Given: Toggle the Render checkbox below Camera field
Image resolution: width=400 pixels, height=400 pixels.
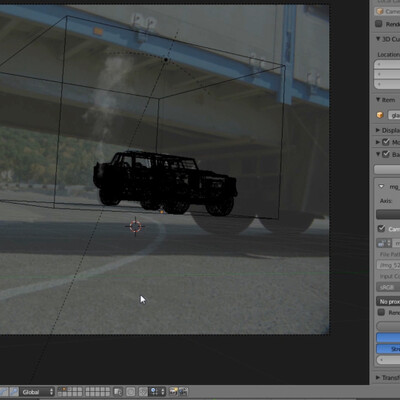Looking at the screenshot, I should (x=379, y=24).
